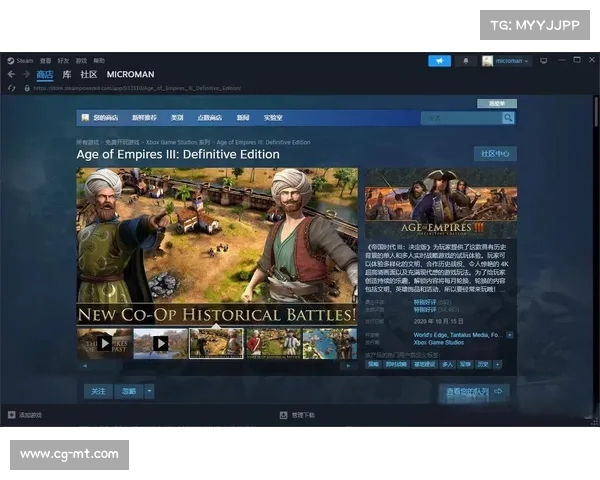Open the Steam menu
The height and width of the screenshot is (480, 600).
[25, 60]
